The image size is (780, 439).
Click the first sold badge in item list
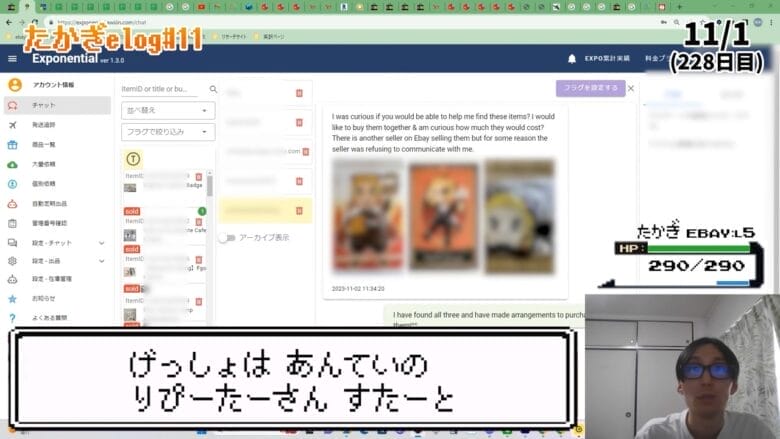point(132,211)
